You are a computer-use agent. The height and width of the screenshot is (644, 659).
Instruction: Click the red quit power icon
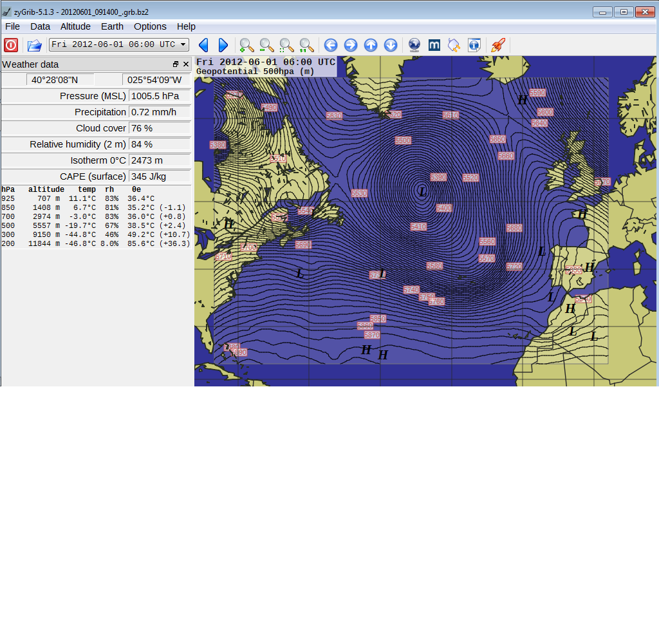(x=11, y=45)
